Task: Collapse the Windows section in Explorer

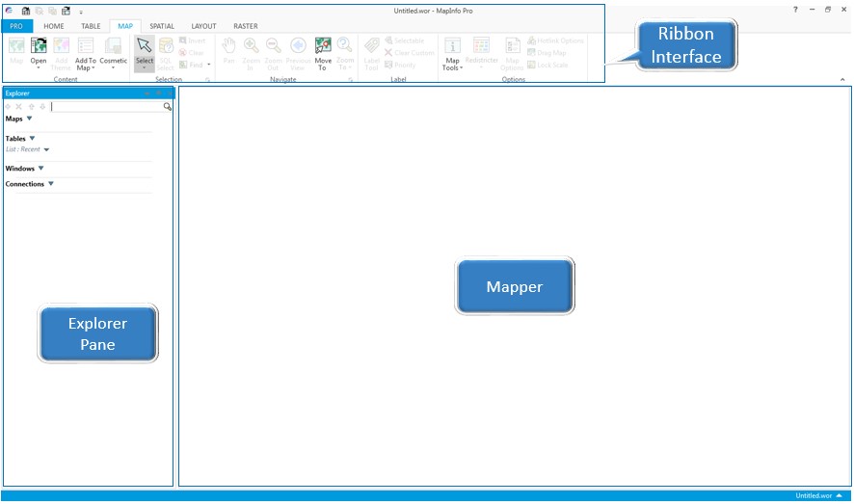Action: click(40, 169)
